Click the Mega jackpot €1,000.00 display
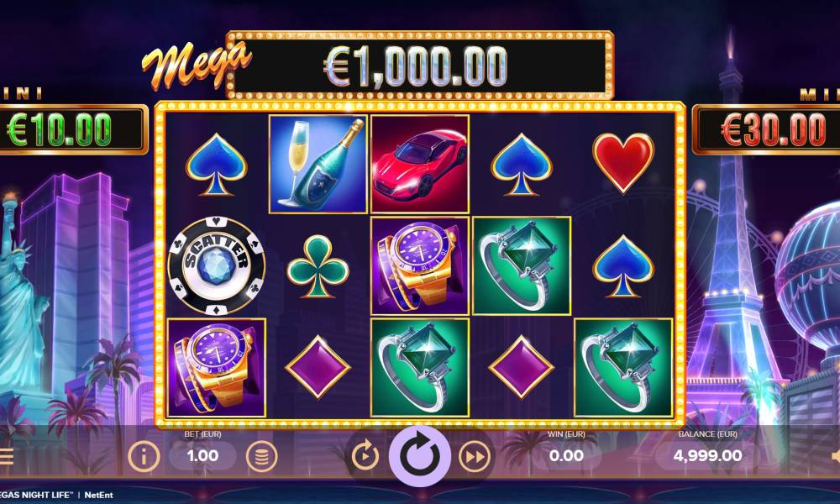The height and width of the screenshot is (504, 840). click(419, 66)
